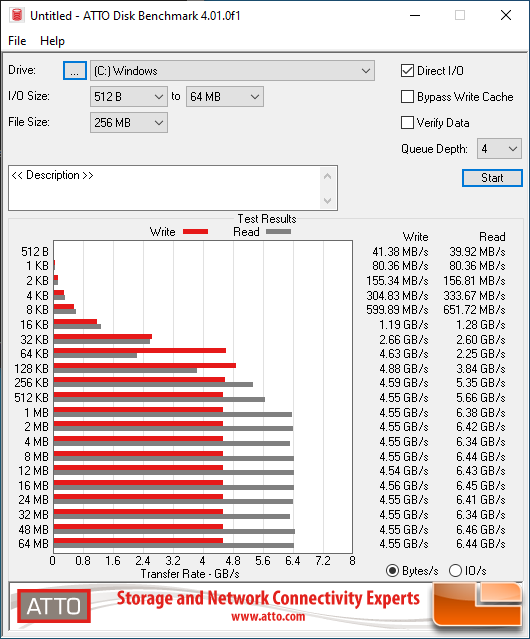Image resolution: width=530 pixels, height=639 pixels.
Task: Click the orange Legit Reviews logo
Action: tap(477, 604)
